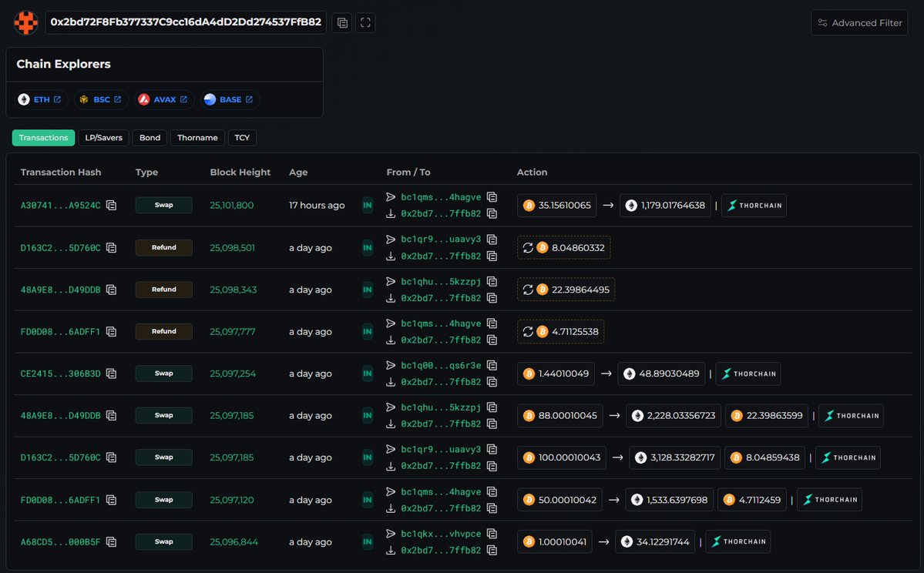The image size is (924, 573).
Task: Select the Thorname tab
Action: pyautogui.click(x=197, y=138)
